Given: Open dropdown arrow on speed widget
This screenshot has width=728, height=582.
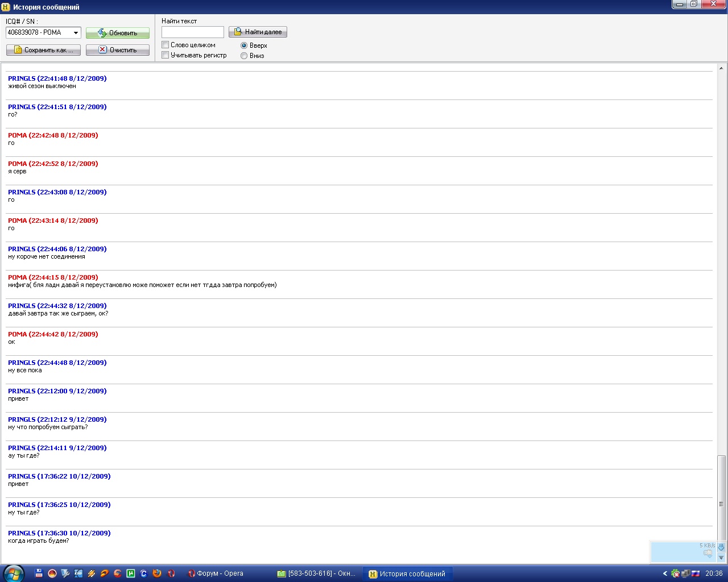Looking at the screenshot, I should pyautogui.click(x=721, y=558).
